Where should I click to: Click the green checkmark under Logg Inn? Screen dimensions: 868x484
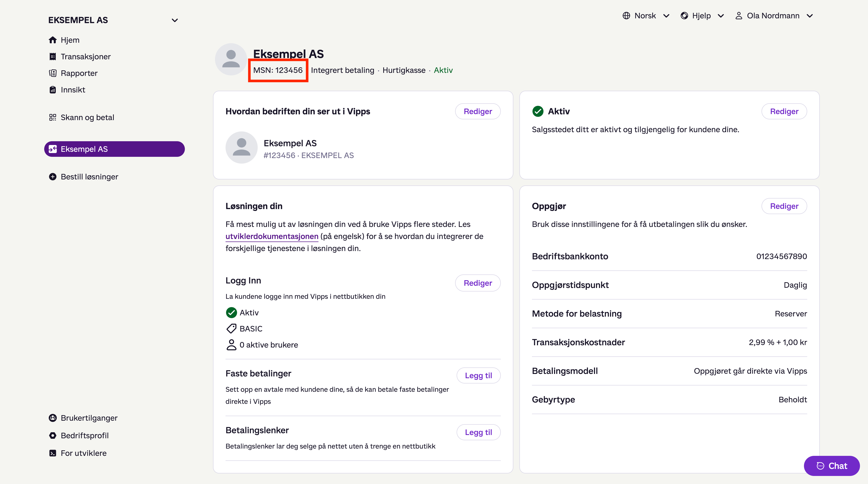click(x=231, y=312)
